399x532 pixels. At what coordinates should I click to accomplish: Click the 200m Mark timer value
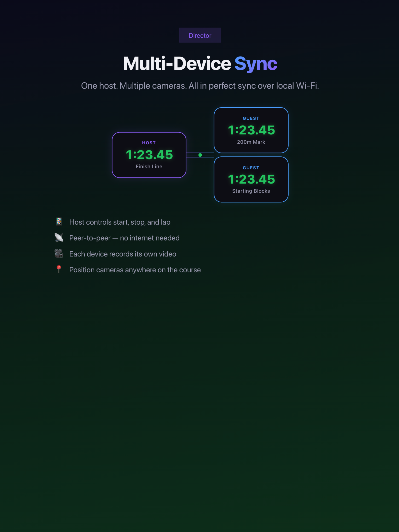(x=251, y=130)
